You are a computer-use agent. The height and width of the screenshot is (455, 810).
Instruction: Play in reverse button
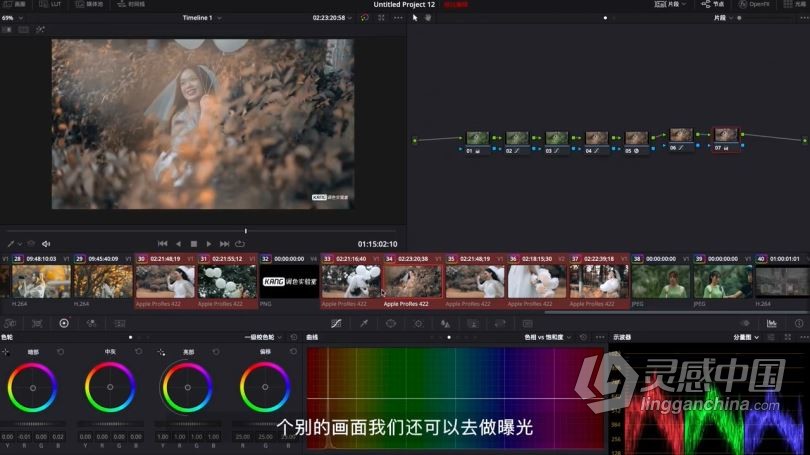click(179, 244)
